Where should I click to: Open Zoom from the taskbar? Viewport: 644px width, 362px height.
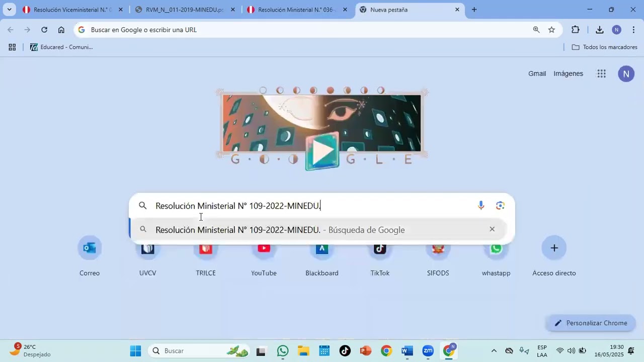click(x=428, y=351)
